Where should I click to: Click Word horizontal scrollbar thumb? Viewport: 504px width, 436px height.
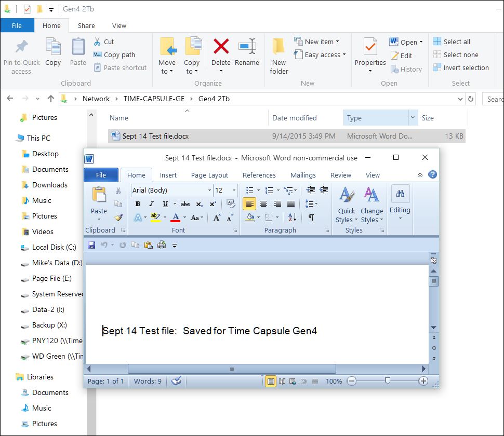tap(232, 369)
